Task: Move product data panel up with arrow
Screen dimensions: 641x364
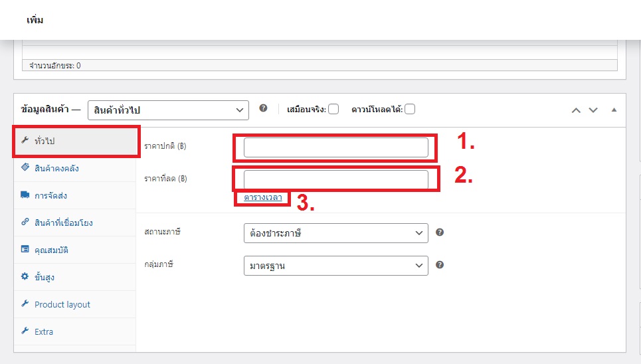Action: (x=577, y=110)
